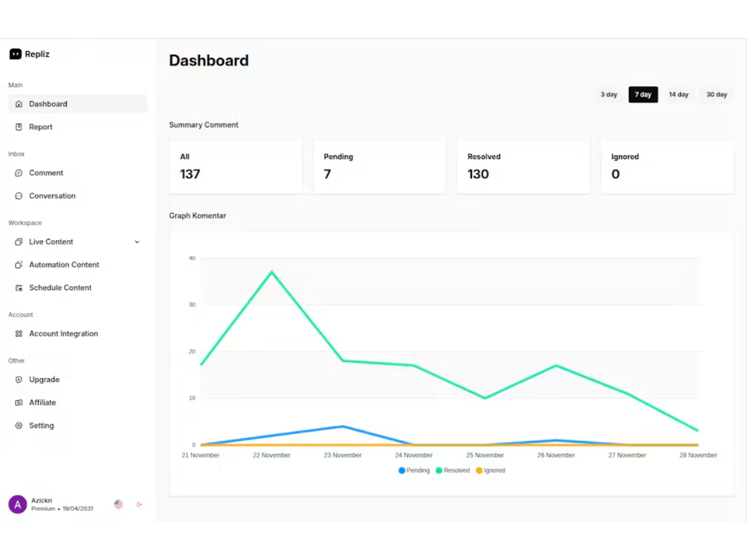Screen dimensions: 747x560
Task: Click the Azickri username text
Action: pos(42,500)
